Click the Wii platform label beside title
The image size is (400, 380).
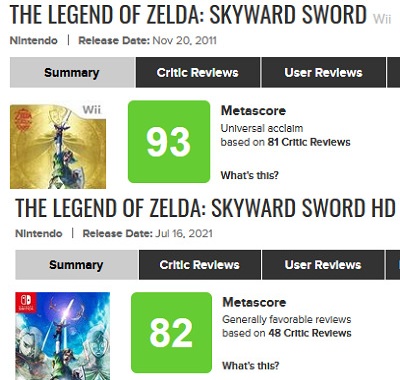point(382,19)
